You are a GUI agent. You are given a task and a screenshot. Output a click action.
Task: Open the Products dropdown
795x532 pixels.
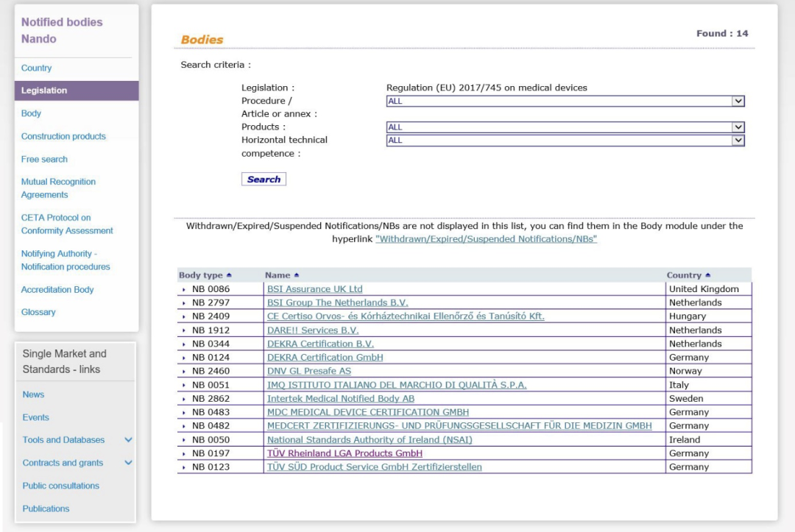click(565, 127)
